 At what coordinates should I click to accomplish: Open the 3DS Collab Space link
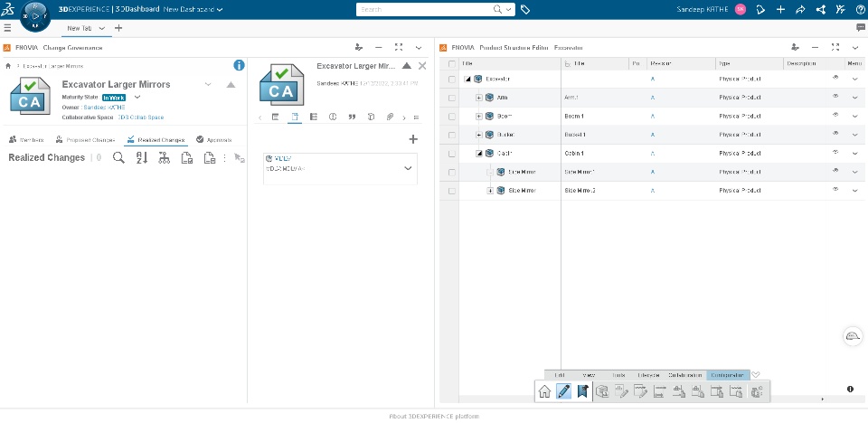141,117
